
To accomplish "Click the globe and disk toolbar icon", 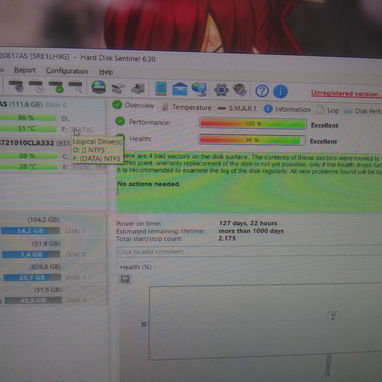I will tap(99, 87).
